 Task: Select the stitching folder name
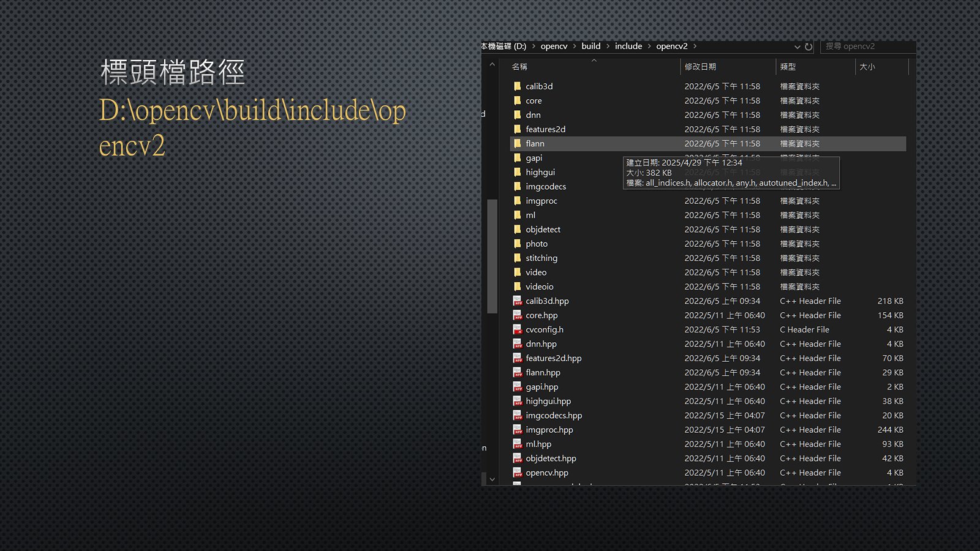pyautogui.click(x=541, y=258)
